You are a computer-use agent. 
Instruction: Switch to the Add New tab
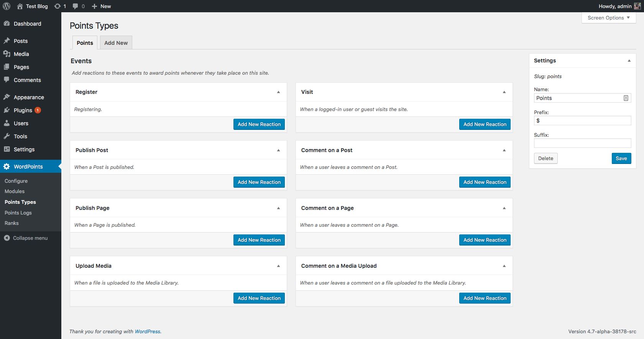click(x=116, y=43)
